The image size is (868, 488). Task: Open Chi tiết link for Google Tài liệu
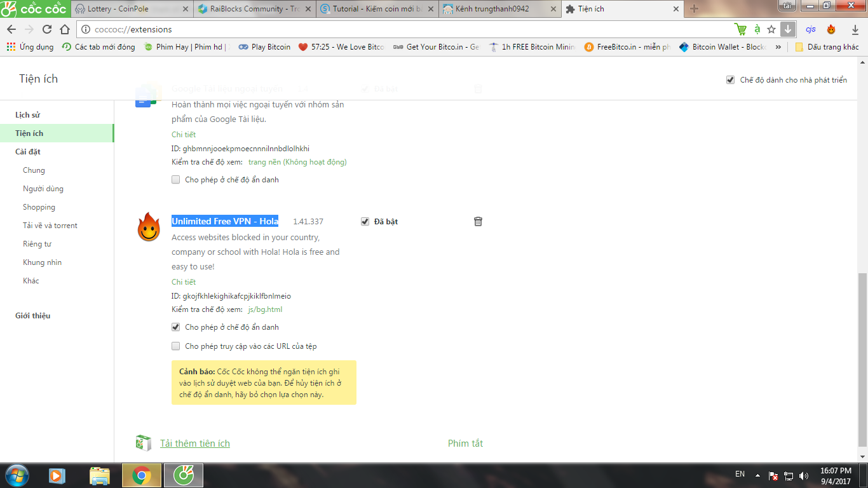[184, 135]
